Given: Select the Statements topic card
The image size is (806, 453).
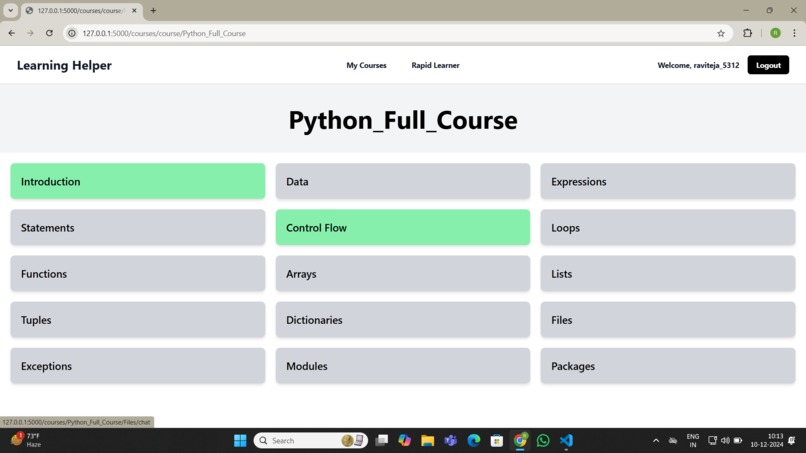Looking at the screenshot, I should click(138, 227).
